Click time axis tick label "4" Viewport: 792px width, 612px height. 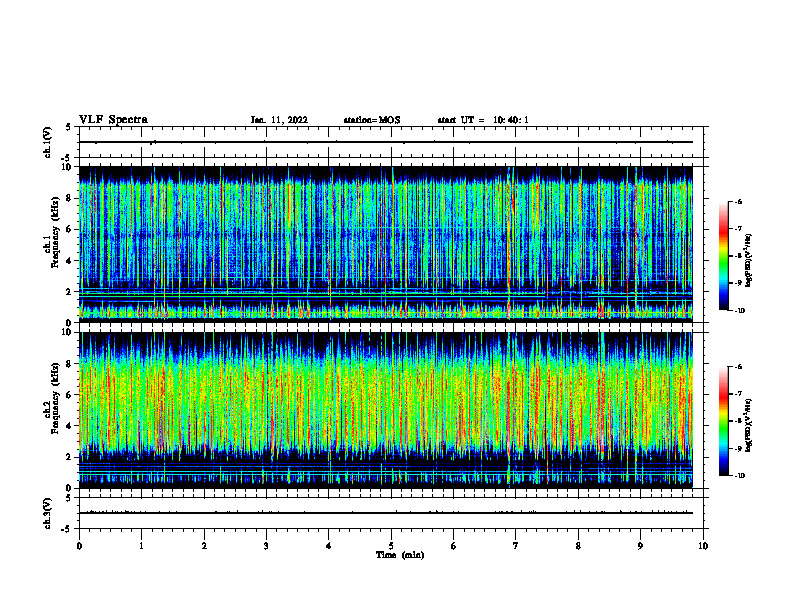(x=329, y=546)
